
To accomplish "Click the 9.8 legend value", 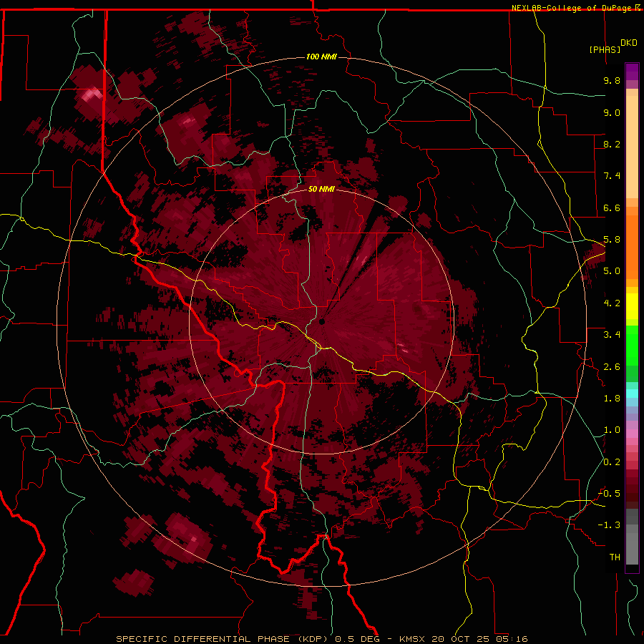I will click(612, 80).
